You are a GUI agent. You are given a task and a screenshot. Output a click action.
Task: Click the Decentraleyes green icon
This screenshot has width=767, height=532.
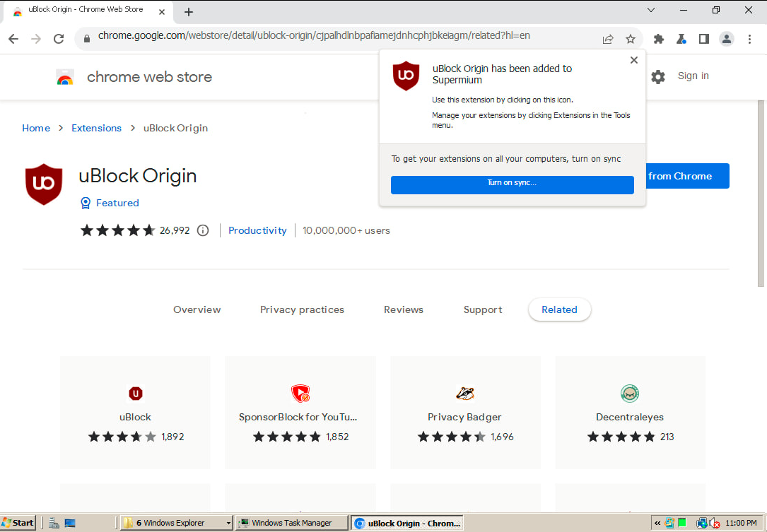(x=630, y=393)
